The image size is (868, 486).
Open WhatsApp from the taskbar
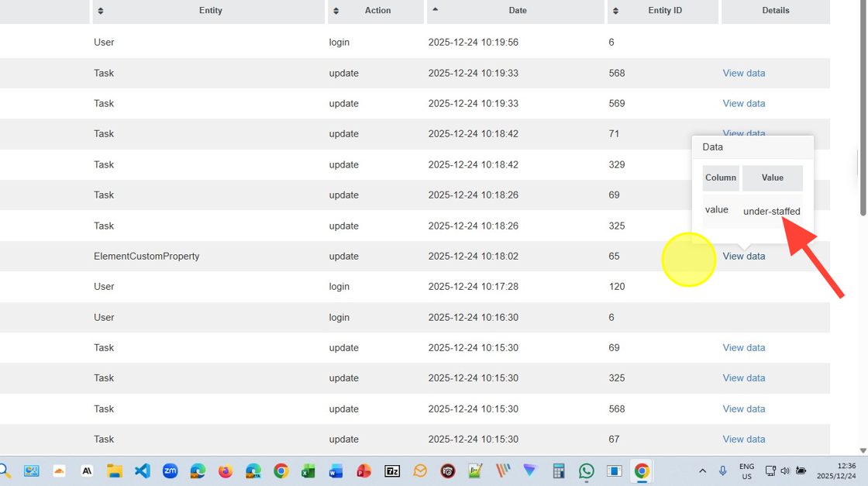tap(587, 470)
